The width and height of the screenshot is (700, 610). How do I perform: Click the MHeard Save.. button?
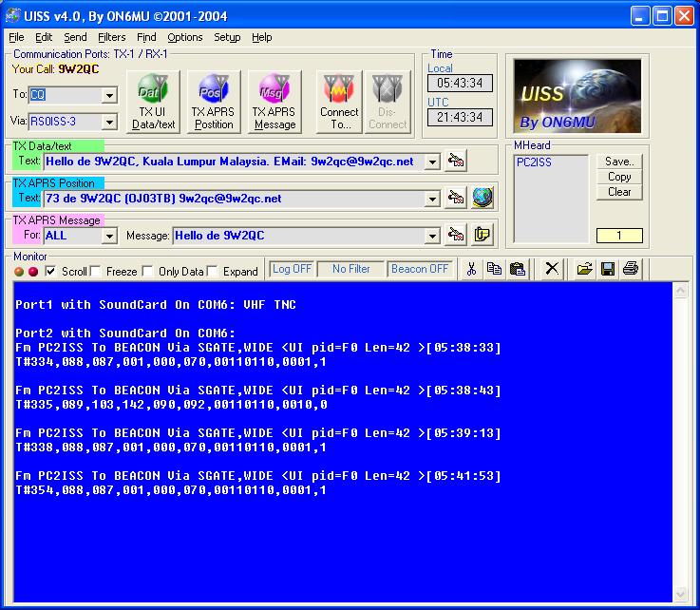tap(619, 162)
